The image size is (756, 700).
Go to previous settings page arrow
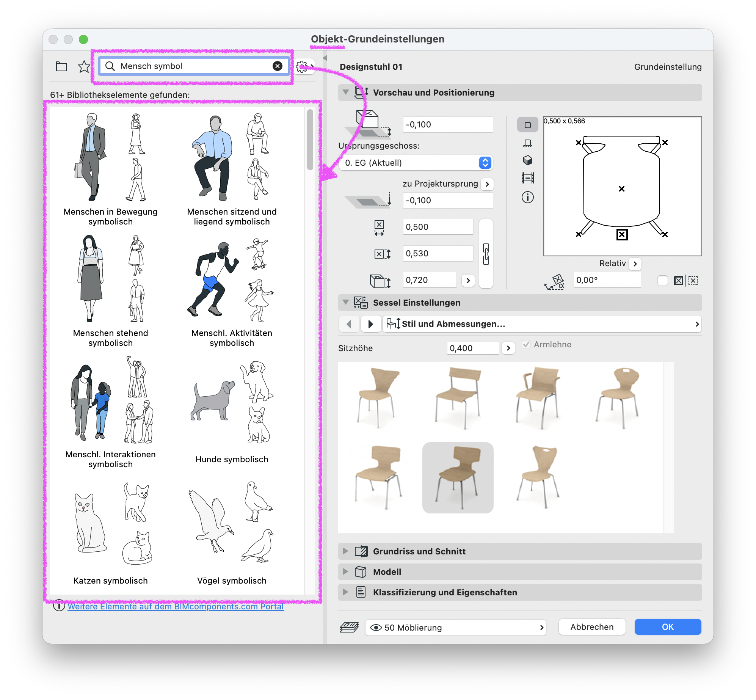click(x=349, y=324)
